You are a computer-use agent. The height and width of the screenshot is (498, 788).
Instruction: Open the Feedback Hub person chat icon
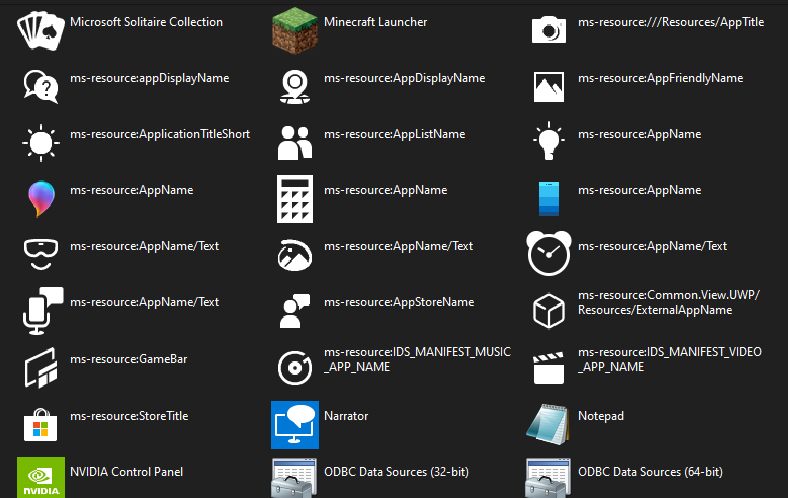(x=295, y=311)
